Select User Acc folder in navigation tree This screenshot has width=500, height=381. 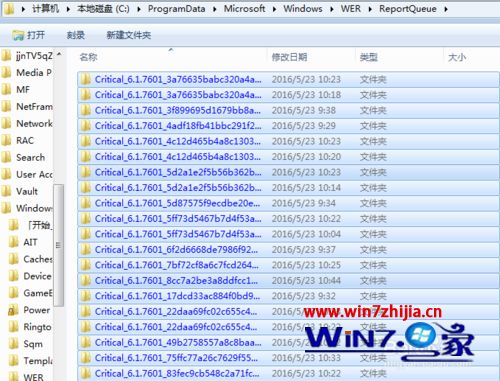point(27,174)
